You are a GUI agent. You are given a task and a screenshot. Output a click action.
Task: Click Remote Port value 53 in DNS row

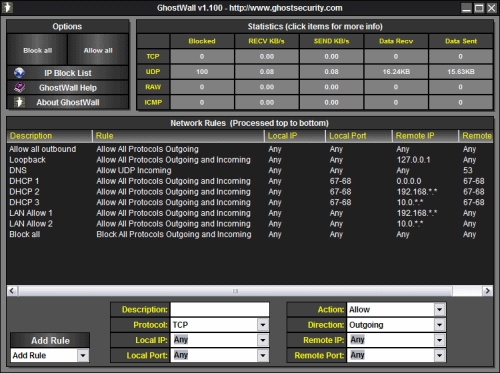coord(468,170)
